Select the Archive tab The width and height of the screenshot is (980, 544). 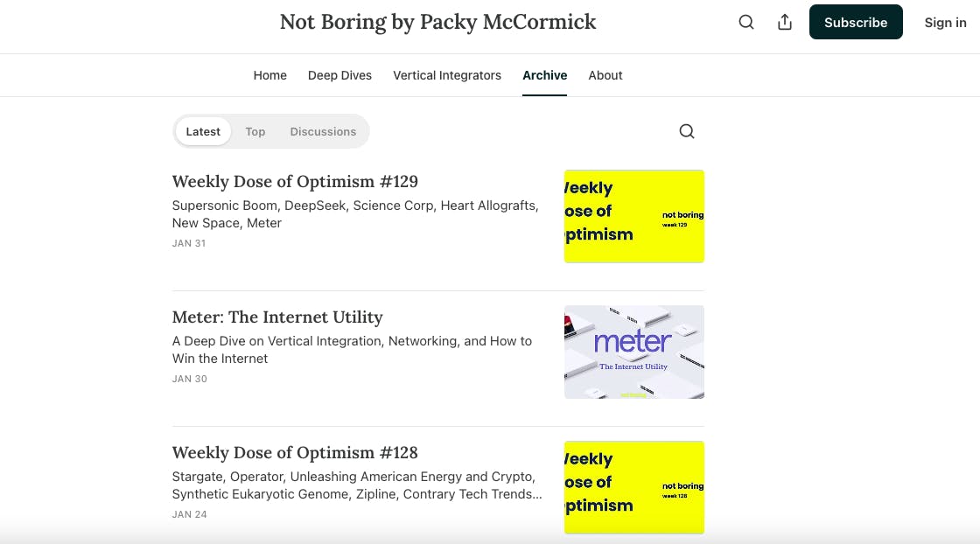545,75
